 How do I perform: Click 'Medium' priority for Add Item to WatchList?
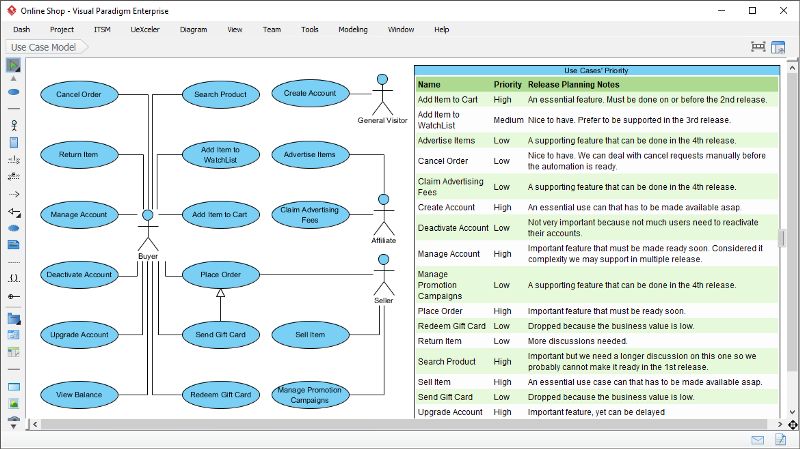click(508, 120)
